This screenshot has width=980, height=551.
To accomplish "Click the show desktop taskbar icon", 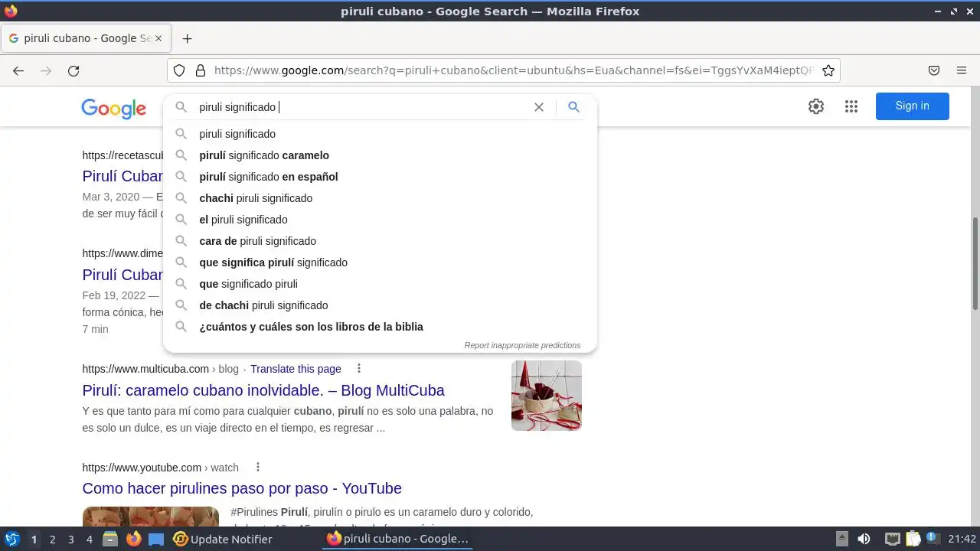I will coord(156,539).
